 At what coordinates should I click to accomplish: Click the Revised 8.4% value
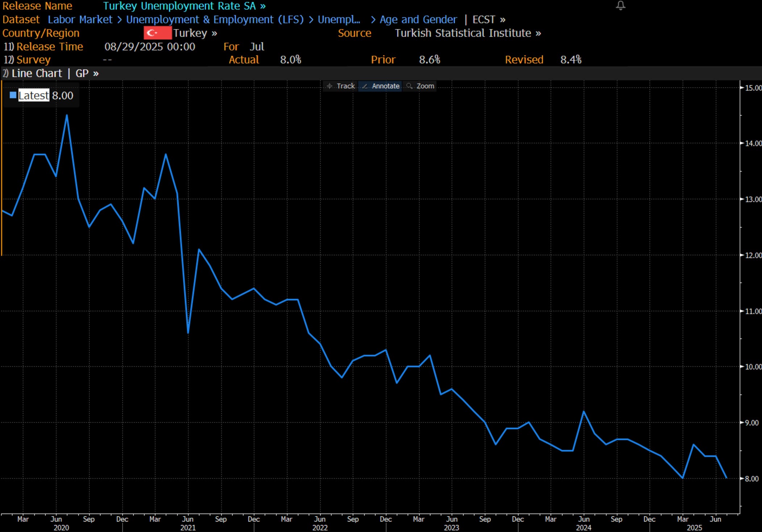(571, 60)
